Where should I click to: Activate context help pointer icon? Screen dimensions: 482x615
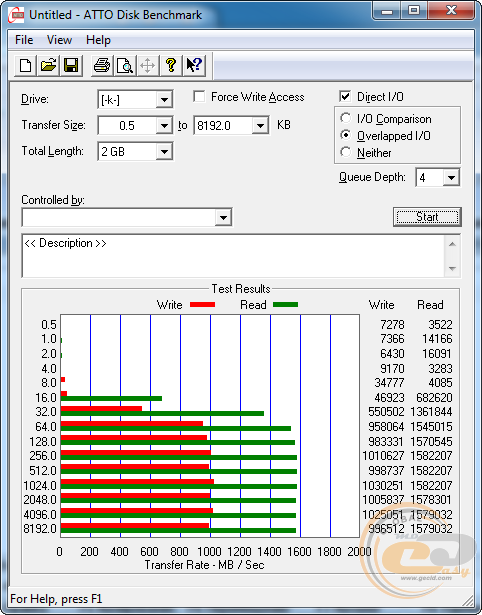194,65
